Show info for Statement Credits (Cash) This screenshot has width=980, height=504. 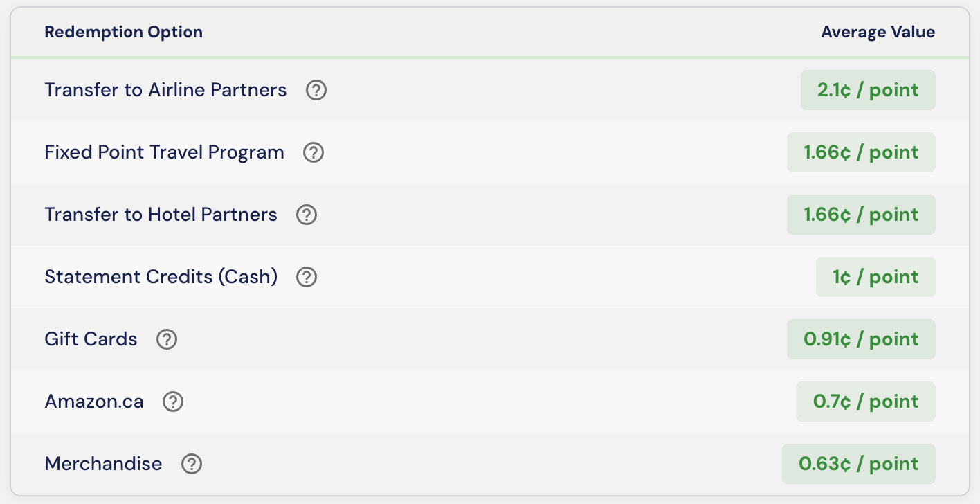coord(307,277)
